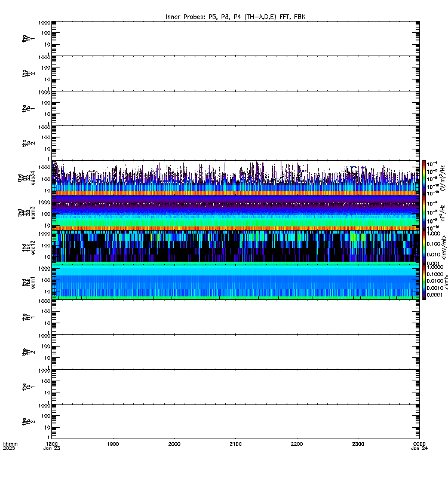This screenshot has height=478, width=448.
Task: Click the scm3 nT²/Hz color bar
Action: click(x=424, y=213)
